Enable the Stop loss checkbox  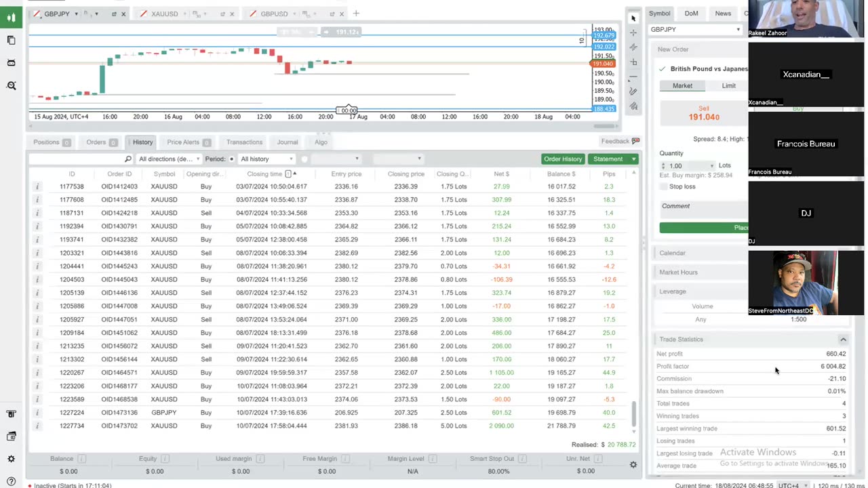tap(663, 186)
